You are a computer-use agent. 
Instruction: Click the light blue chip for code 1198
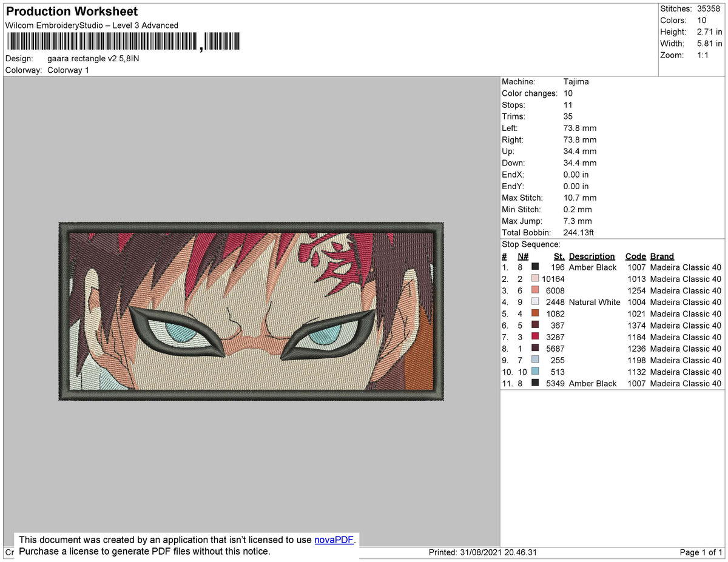pos(536,360)
